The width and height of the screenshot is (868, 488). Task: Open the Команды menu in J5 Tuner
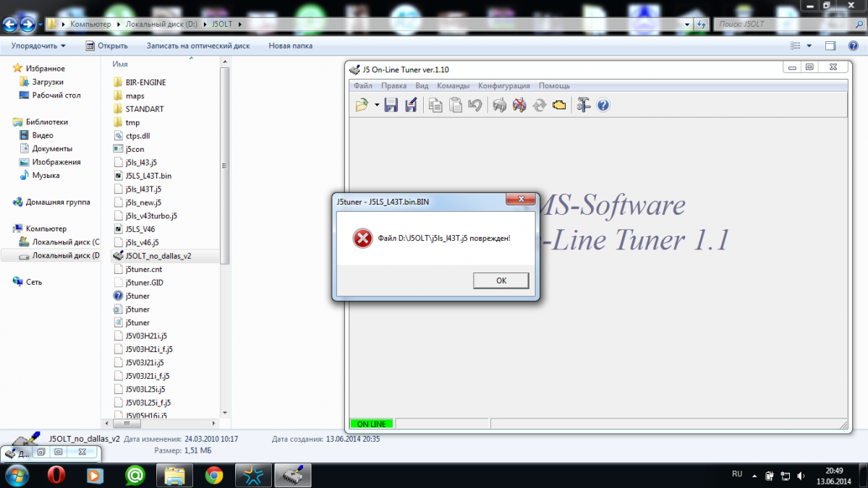pos(454,86)
